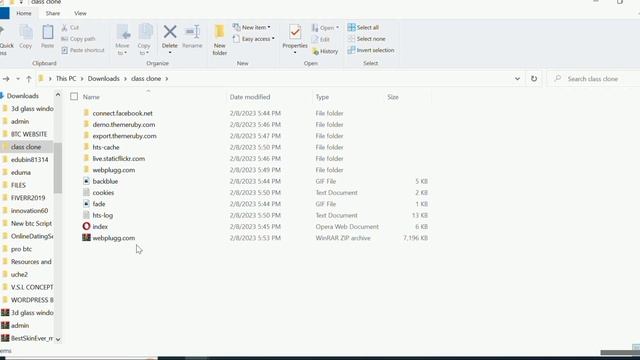640x360 pixels.
Task: Select the fade GIF file
Action: (99, 204)
